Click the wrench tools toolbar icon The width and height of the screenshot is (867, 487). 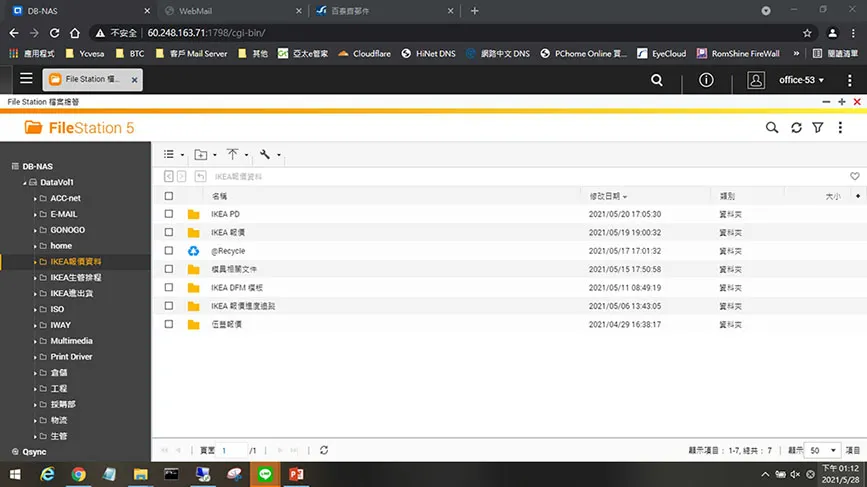pos(265,154)
